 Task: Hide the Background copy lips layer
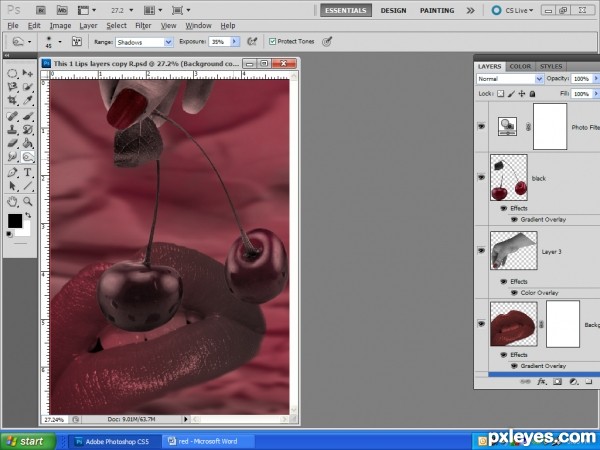coord(481,324)
